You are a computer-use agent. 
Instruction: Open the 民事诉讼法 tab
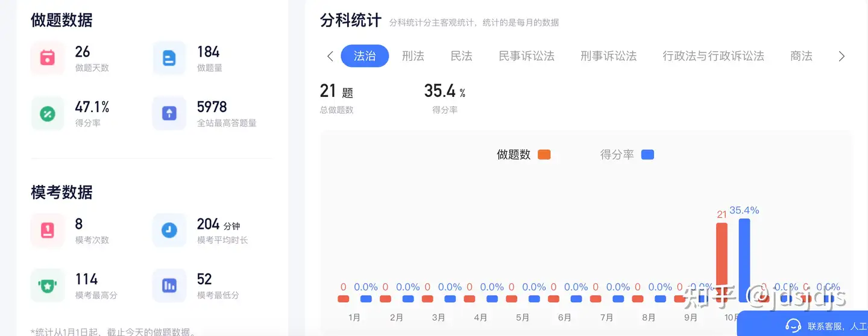click(x=526, y=56)
